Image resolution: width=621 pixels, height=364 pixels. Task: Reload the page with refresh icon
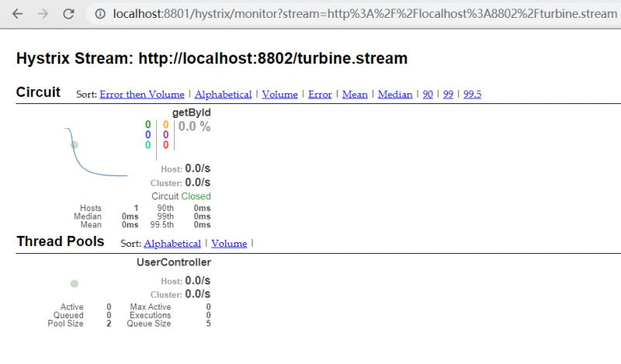[x=68, y=14]
